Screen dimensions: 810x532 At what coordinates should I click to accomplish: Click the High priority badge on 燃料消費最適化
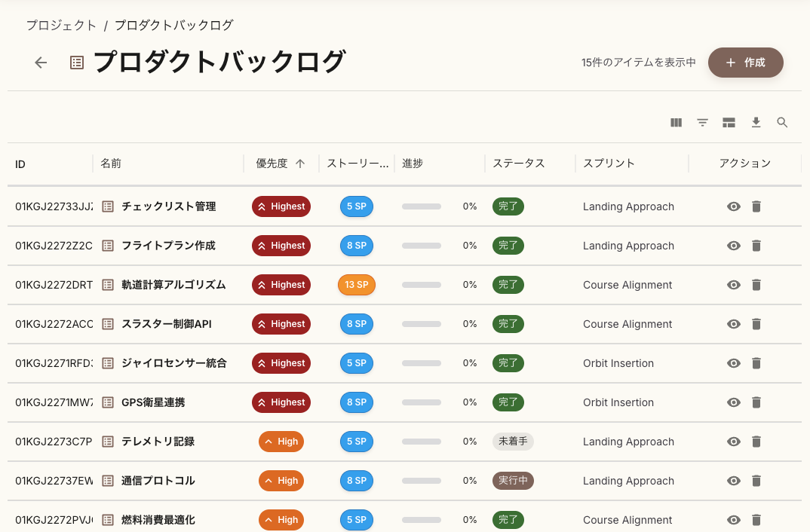tap(281, 519)
